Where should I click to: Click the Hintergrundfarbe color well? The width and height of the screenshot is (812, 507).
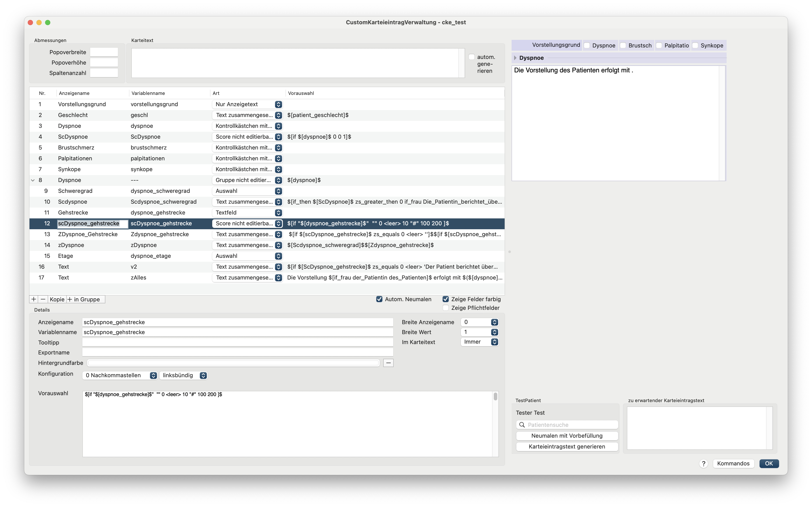(233, 363)
